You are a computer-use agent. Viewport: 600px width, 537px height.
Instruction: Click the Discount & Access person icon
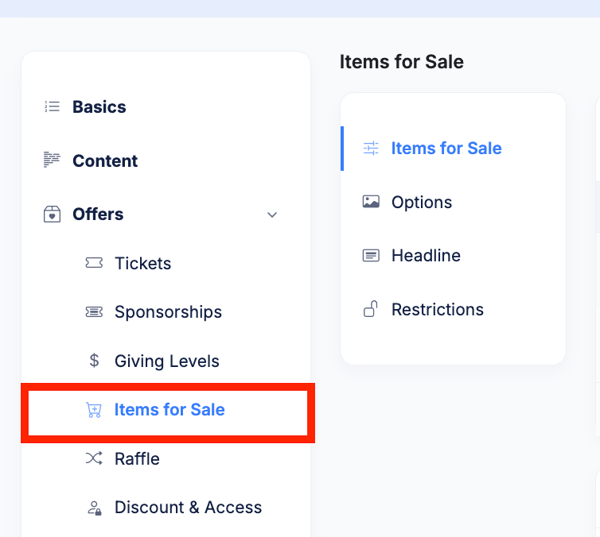94,508
